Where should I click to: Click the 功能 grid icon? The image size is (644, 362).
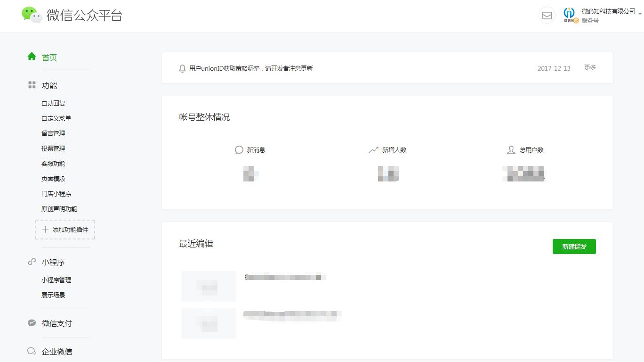pos(32,85)
